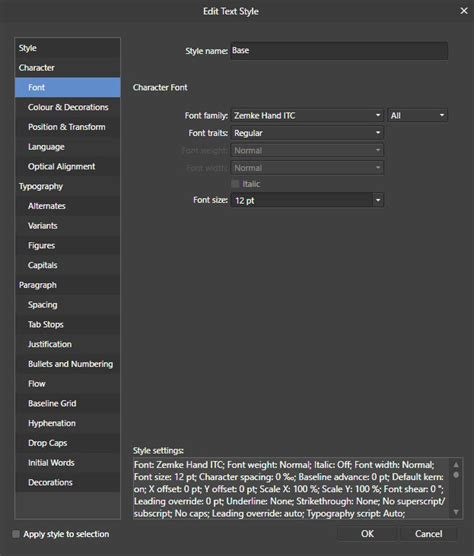The height and width of the screenshot is (556, 474).
Task: Click the Cancel button
Action: click(428, 534)
